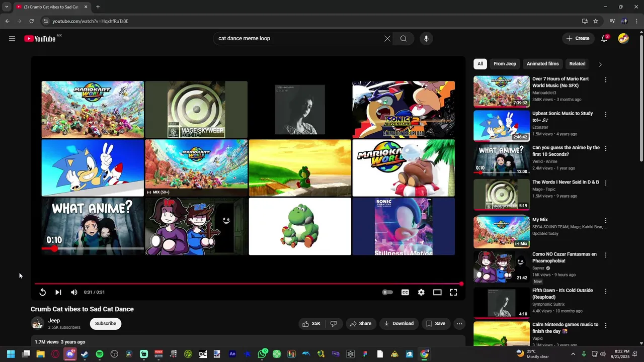Open options for Over 7 Hours of Mario Kart
Screen dimensions: 644x362
click(605, 80)
